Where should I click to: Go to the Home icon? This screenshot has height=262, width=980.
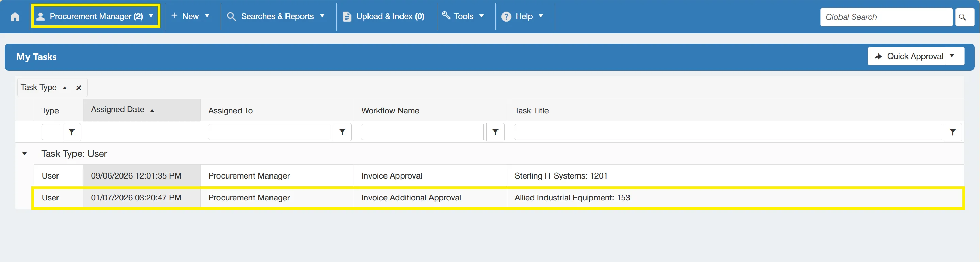[x=15, y=17]
